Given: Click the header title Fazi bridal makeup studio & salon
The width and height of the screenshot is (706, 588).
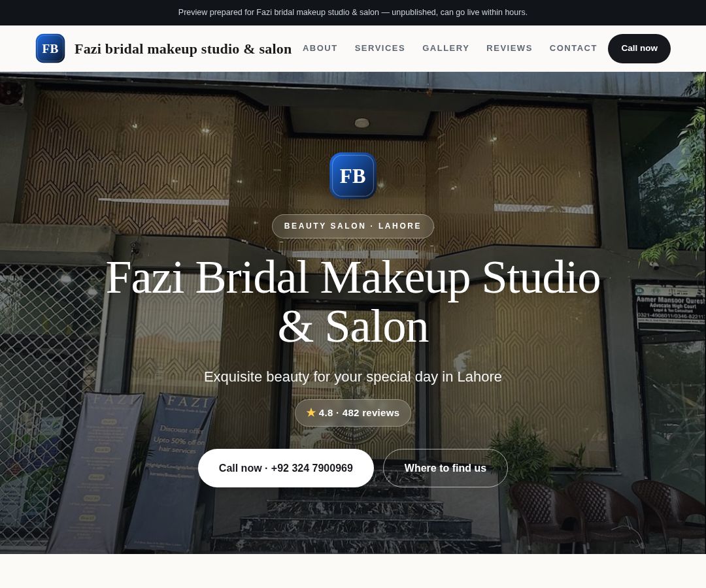Looking at the screenshot, I should (x=183, y=48).
